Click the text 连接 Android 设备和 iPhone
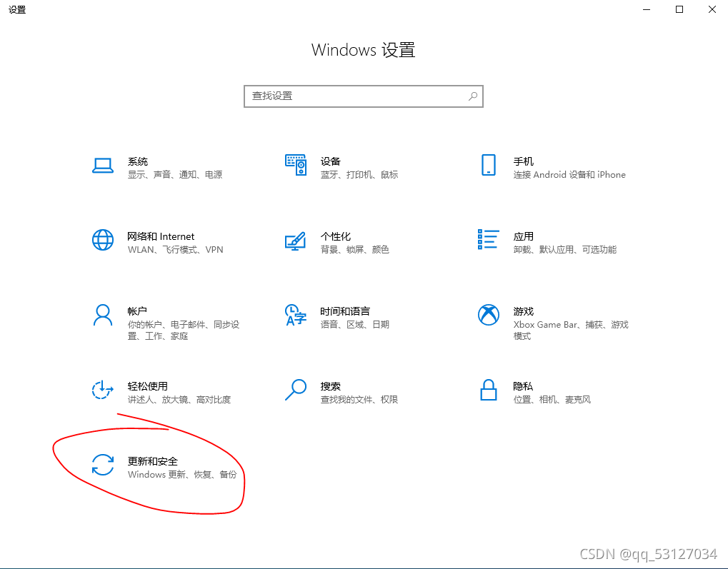The width and height of the screenshot is (728, 569). [569, 175]
